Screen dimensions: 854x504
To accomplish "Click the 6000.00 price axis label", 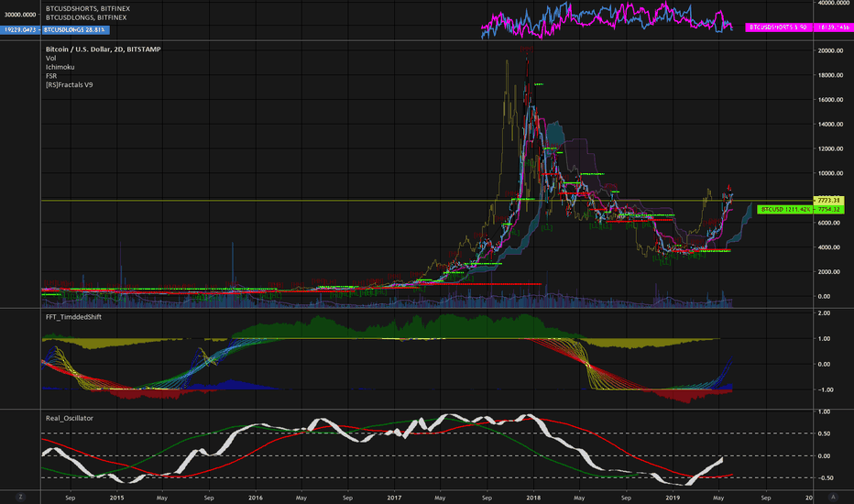I will pyautogui.click(x=830, y=223).
